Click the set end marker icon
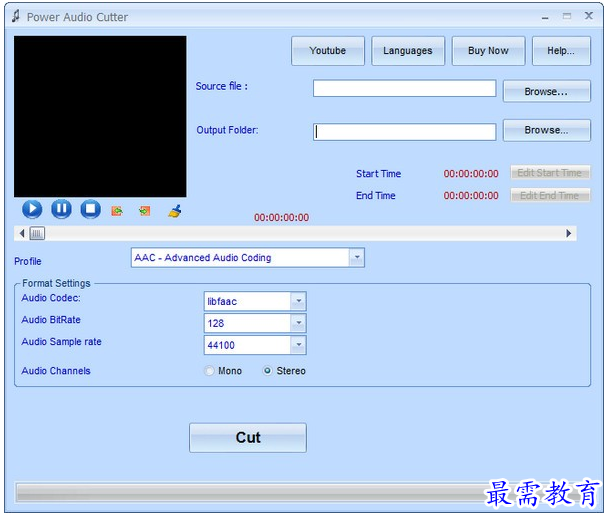Viewport: 608px width, 525px height. [x=145, y=211]
